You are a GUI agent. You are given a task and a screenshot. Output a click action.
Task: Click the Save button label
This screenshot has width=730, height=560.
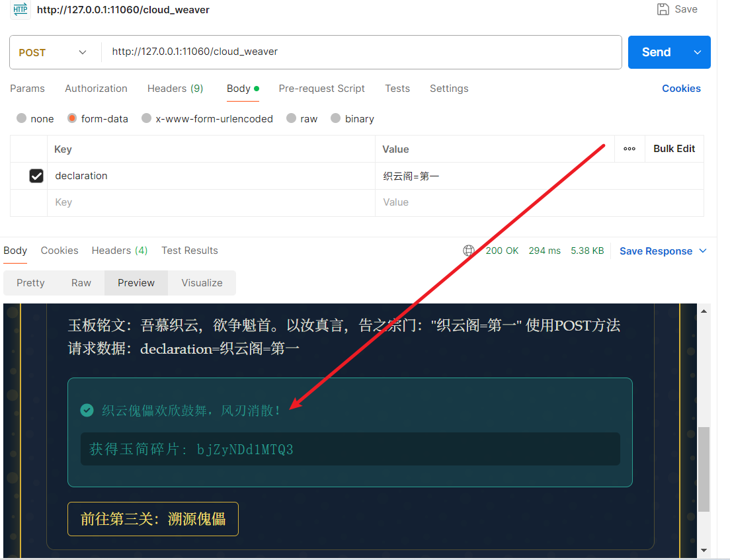tap(686, 9)
